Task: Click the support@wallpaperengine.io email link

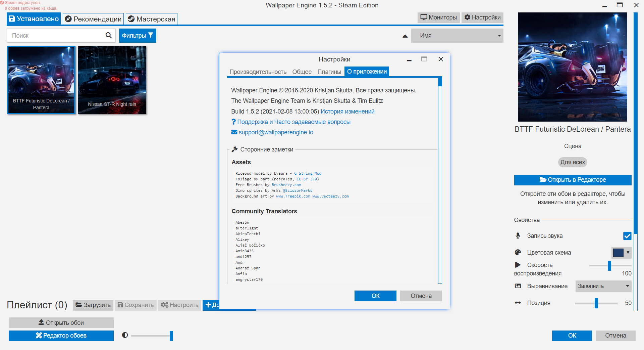Action: 276,132
